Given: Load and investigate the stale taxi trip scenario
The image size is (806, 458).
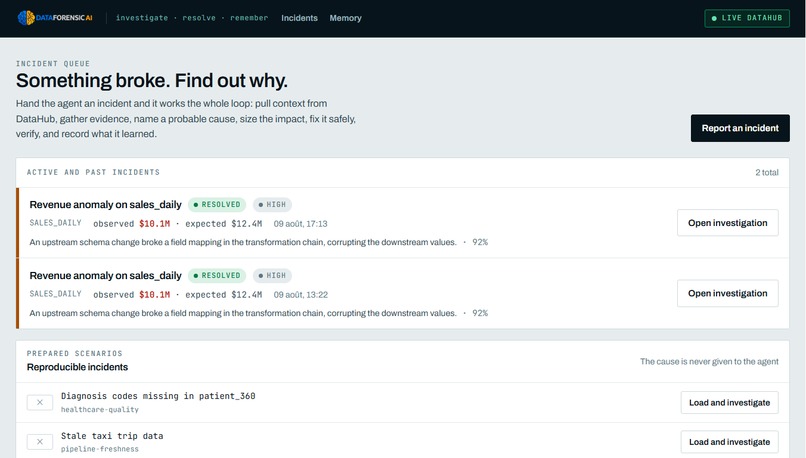Looking at the screenshot, I should click(x=729, y=442).
